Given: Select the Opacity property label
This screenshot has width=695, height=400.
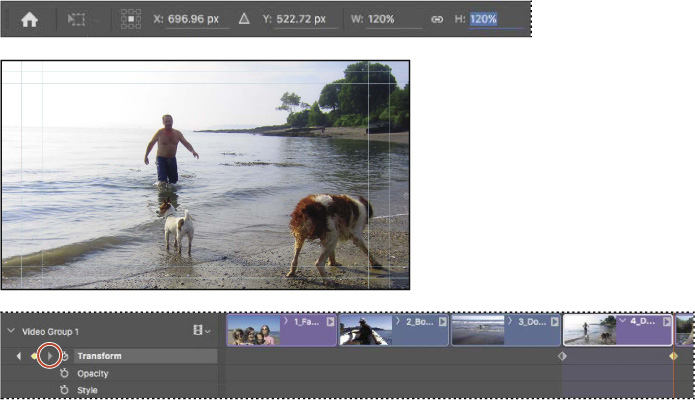Looking at the screenshot, I should click(x=93, y=373).
